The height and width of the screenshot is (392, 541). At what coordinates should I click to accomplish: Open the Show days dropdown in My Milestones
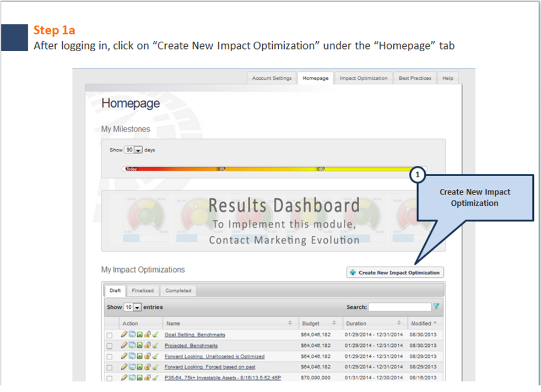(138, 150)
